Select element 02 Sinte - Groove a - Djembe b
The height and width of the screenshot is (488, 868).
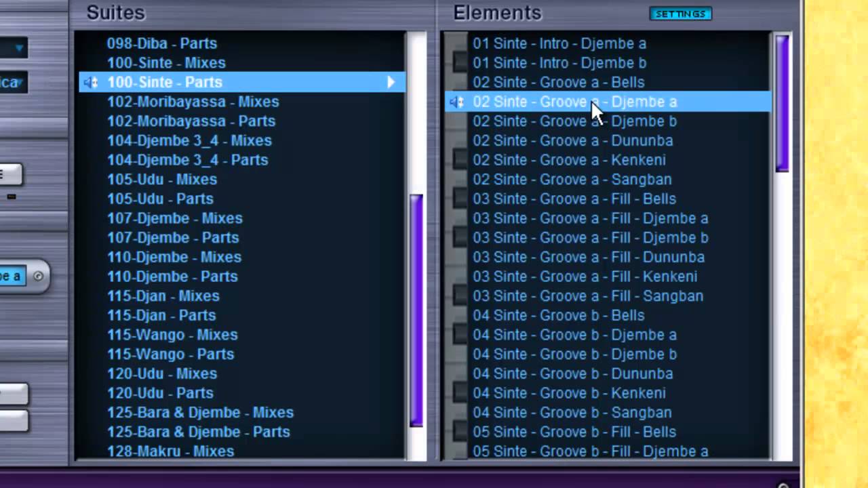(575, 121)
